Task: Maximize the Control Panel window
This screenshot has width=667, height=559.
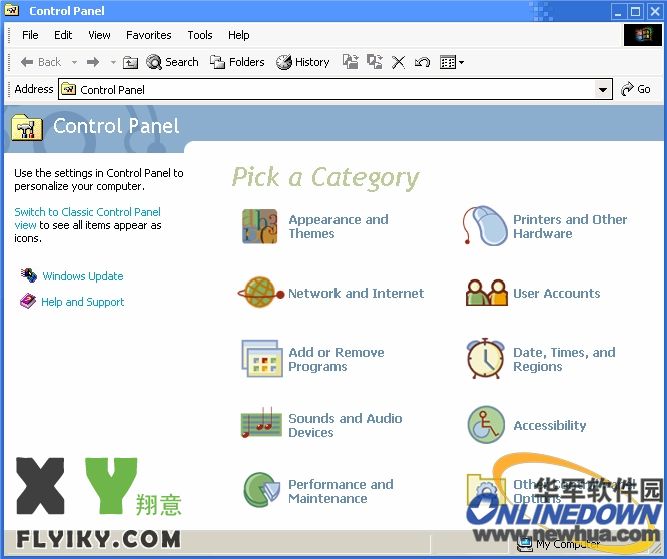Action: (636, 11)
